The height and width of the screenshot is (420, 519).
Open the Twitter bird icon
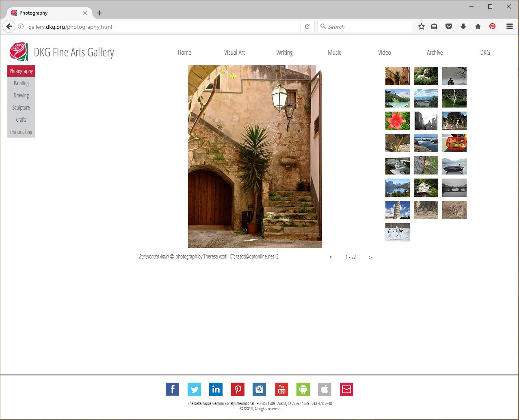(194, 389)
